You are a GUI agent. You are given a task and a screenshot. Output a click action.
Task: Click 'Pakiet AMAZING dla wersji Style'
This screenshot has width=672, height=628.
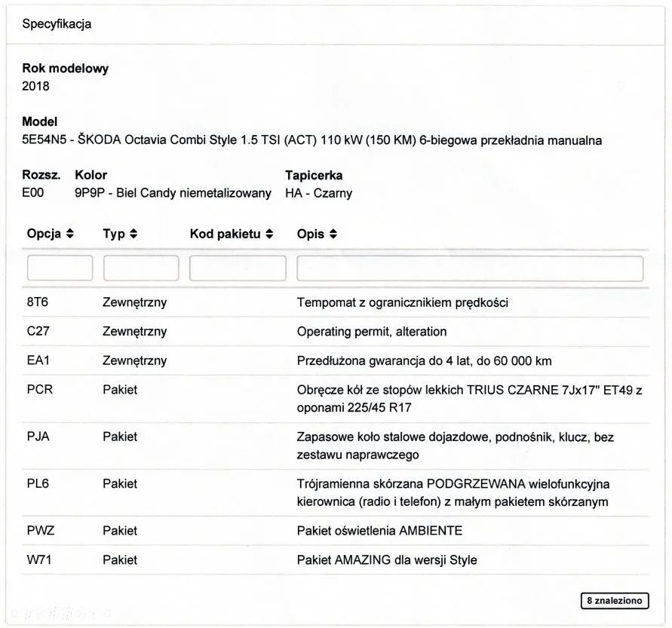click(387, 560)
